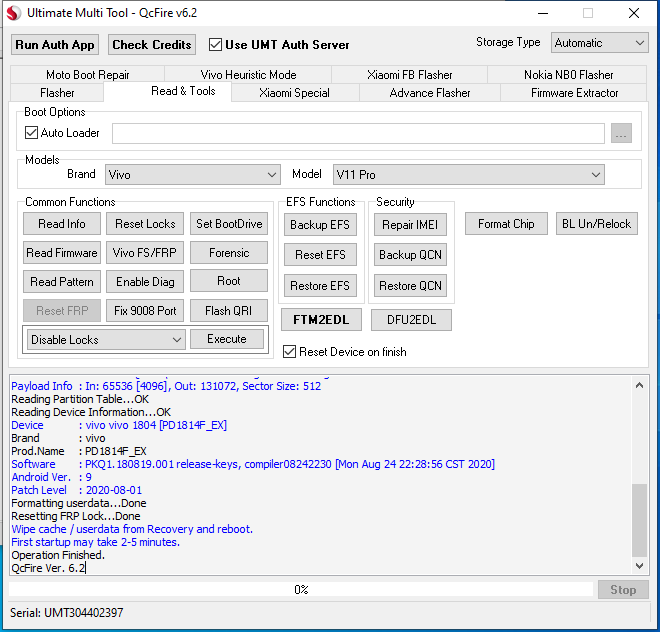Switch to the Xiaomi Special tab

[294, 93]
